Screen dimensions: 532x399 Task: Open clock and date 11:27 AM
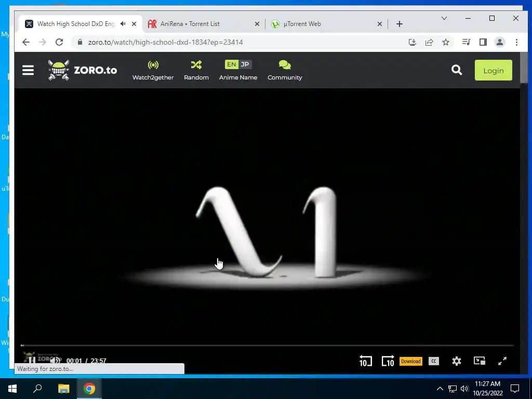tap(487, 389)
